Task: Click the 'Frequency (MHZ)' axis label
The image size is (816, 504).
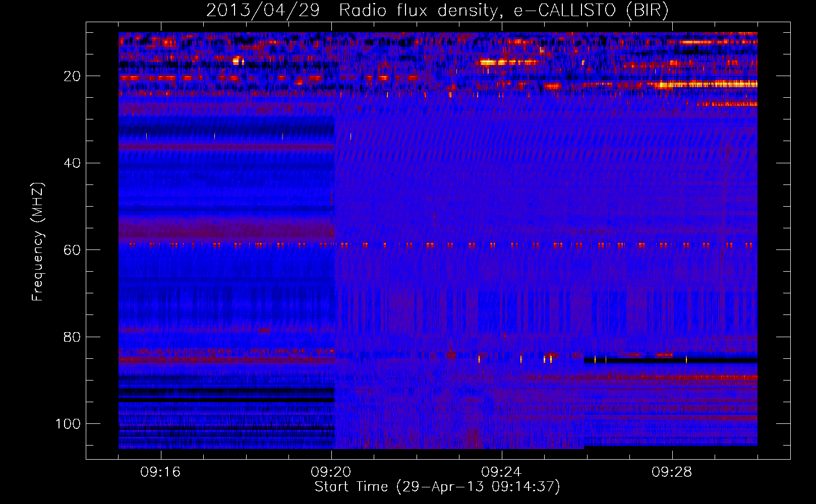Action: 38,241
